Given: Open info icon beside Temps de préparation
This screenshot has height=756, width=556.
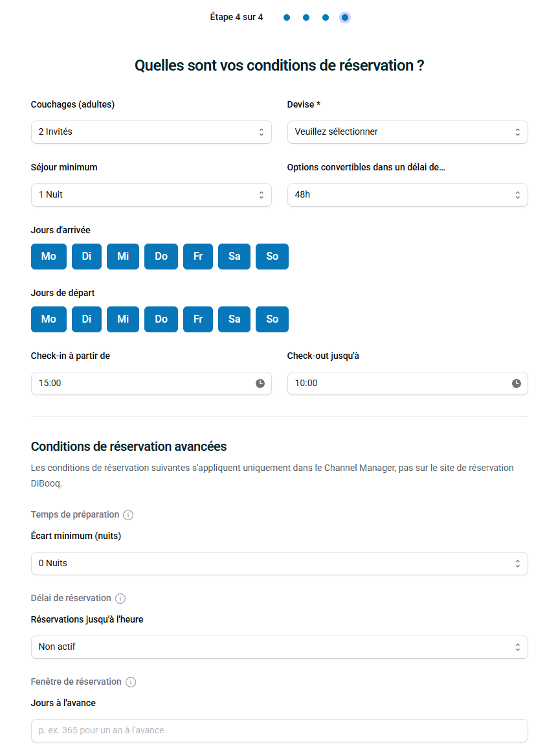Looking at the screenshot, I should pyautogui.click(x=128, y=515).
